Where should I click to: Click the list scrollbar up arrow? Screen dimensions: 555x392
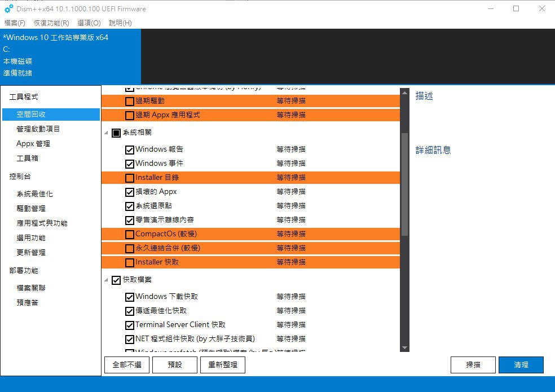click(x=404, y=93)
